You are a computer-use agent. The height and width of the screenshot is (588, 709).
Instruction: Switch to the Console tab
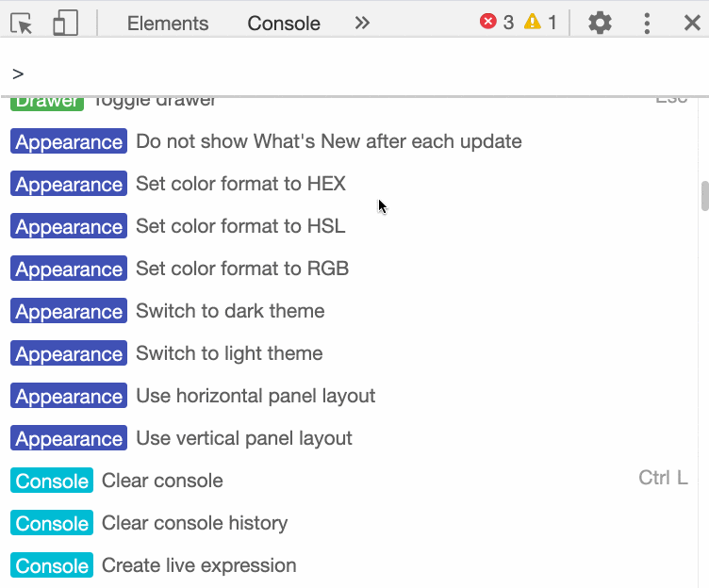click(x=284, y=24)
